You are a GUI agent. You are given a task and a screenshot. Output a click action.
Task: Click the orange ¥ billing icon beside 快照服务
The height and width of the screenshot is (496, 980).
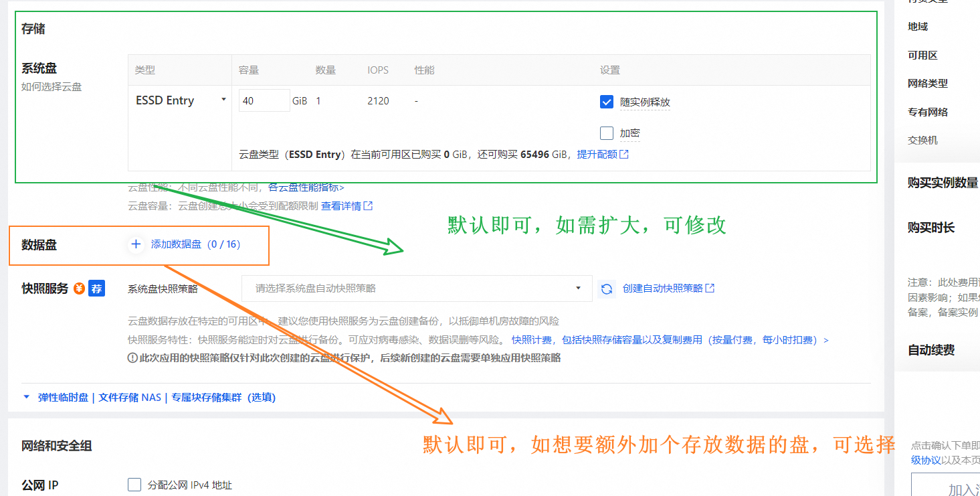79,288
